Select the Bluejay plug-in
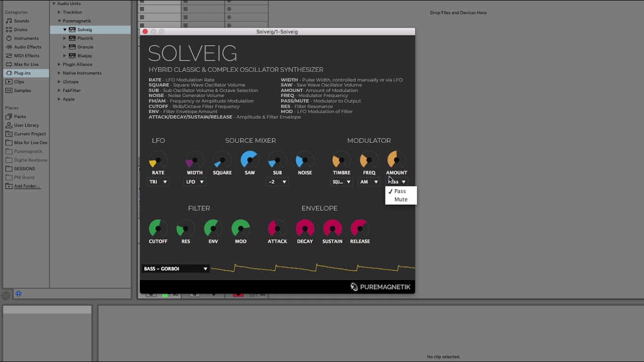 click(x=85, y=56)
